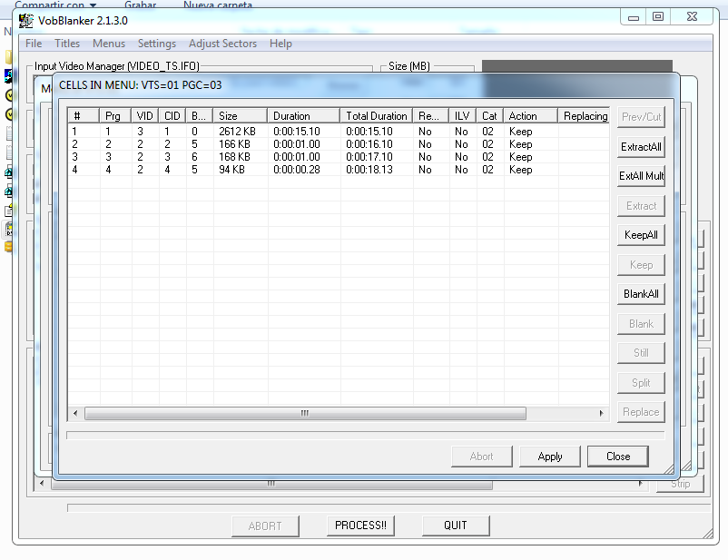
Task: Maximize the VobBlanker window
Action: click(658, 17)
